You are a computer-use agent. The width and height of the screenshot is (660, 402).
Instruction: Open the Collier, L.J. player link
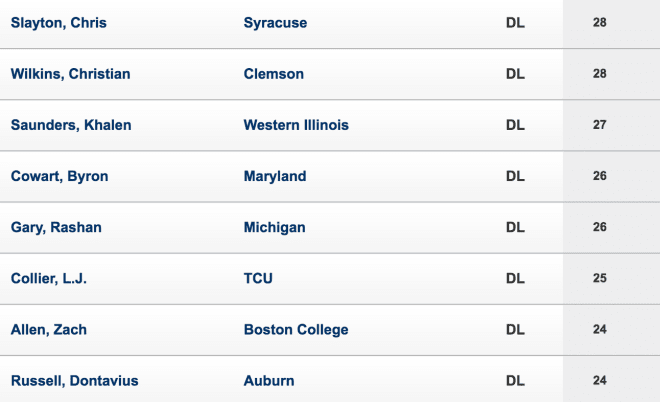48,279
